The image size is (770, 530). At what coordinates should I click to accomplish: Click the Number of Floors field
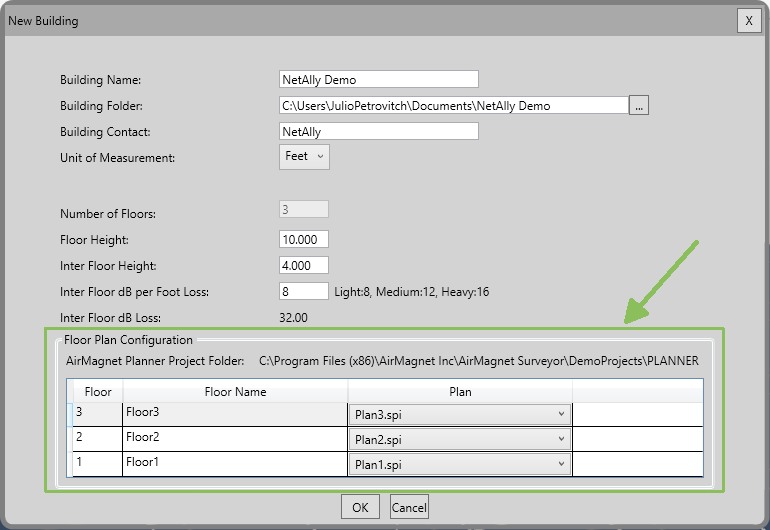303,209
